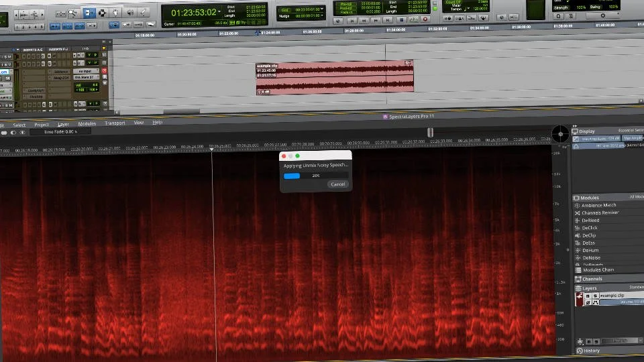The width and height of the screenshot is (644, 362).
Task: Open Grid value dropdown
Action: (322, 9)
